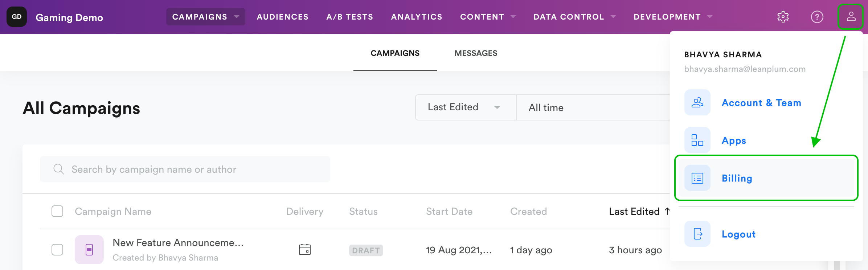
Task: Click the Logout door icon
Action: (x=697, y=234)
